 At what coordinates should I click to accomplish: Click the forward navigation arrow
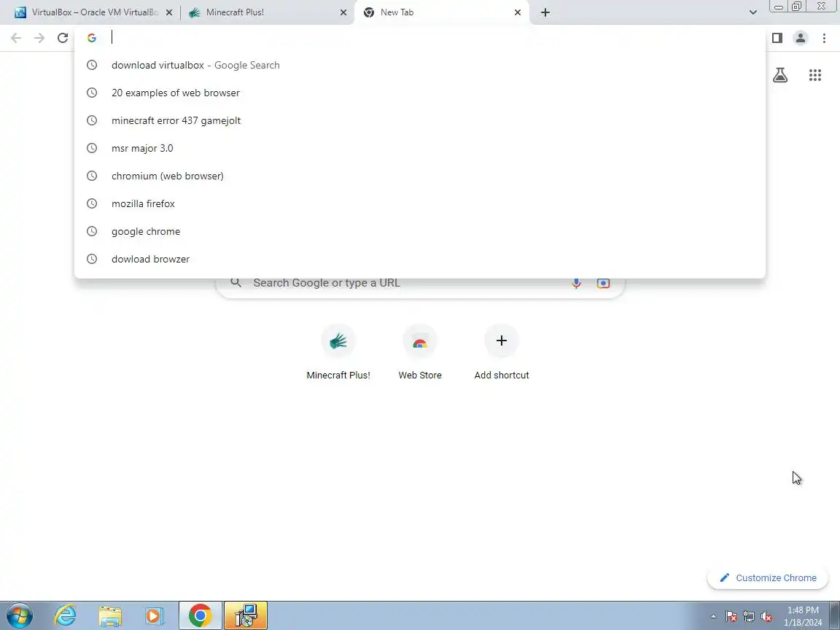tap(39, 37)
